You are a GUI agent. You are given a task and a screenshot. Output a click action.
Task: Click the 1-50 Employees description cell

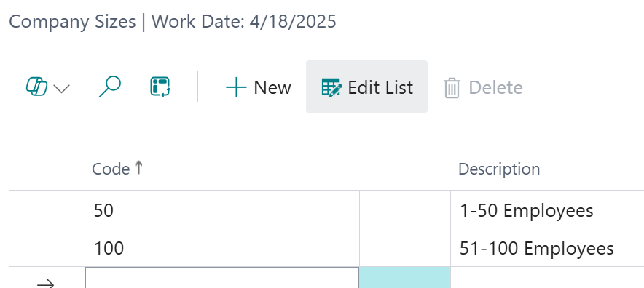[x=548, y=209]
